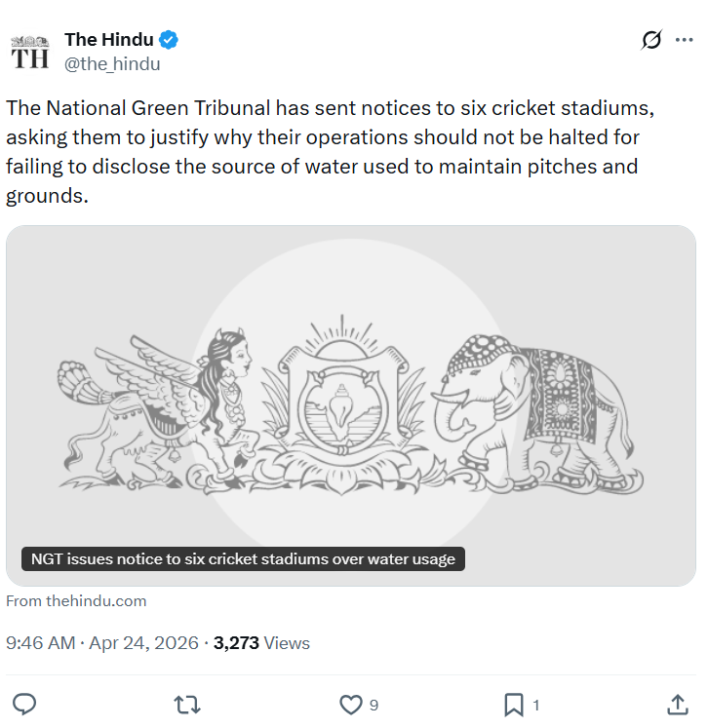Bookmark this post with the bookmark icon
This screenshot has width=708, height=728.
pyautogui.click(x=514, y=704)
